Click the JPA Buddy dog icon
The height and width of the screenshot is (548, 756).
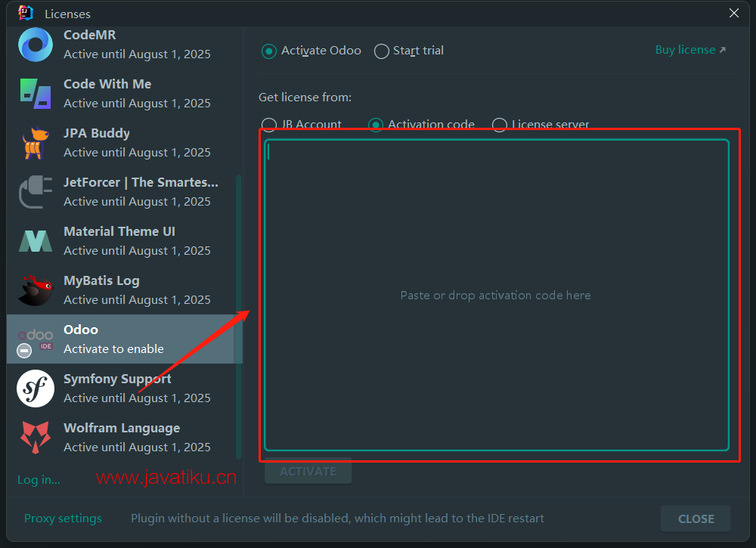(x=36, y=143)
